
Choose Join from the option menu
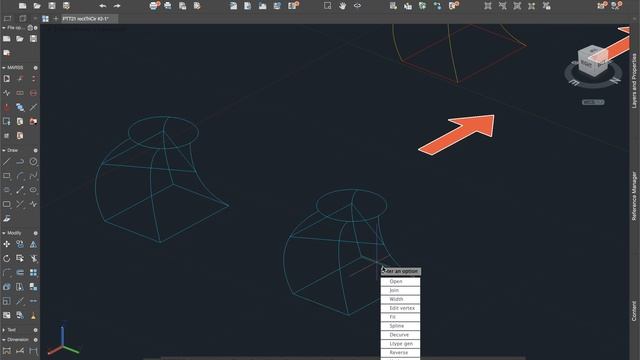400,290
